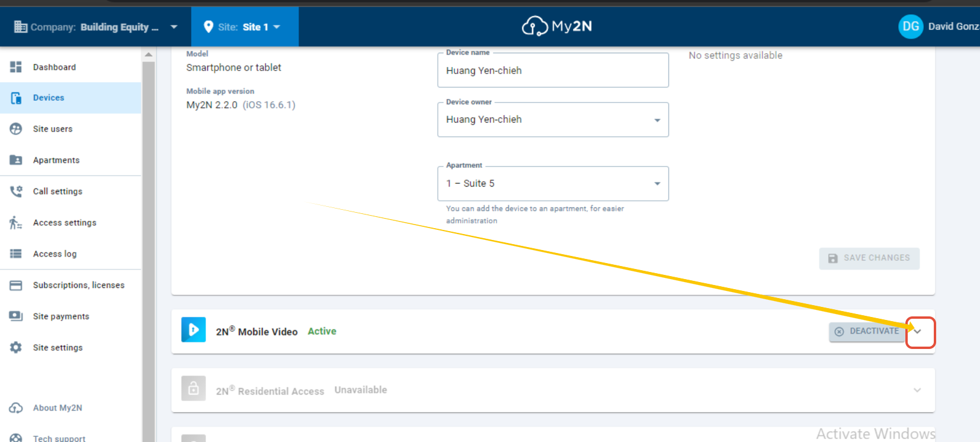Click the Dashboard grid icon in sidebar
Image resolution: width=980 pixels, height=442 pixels.
pyautogui.click(x=16, y=67)
